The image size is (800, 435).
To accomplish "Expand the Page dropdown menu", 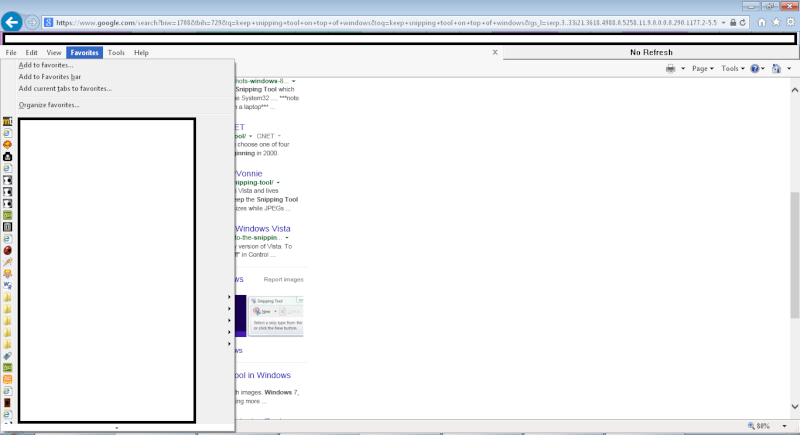I will pos(703,68).
